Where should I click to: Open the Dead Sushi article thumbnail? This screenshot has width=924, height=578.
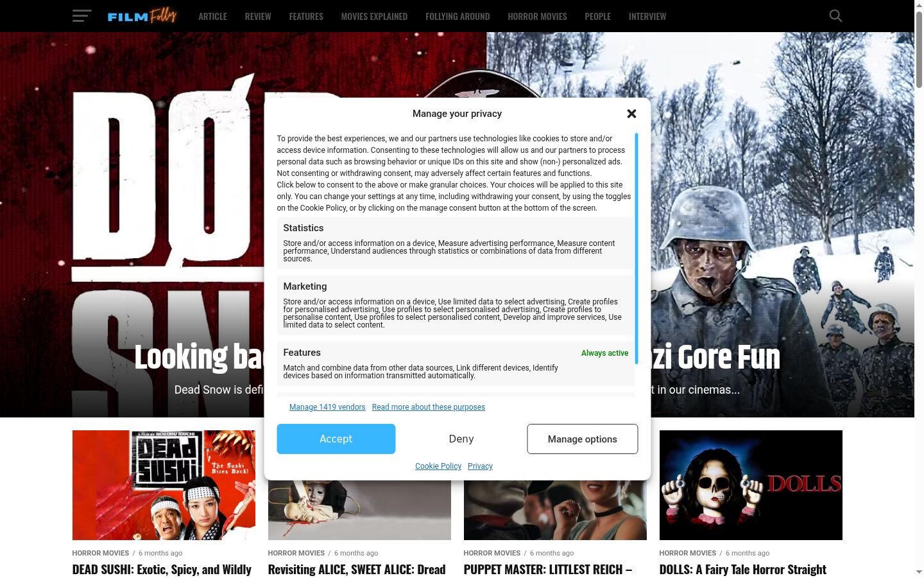pos(164,485)
